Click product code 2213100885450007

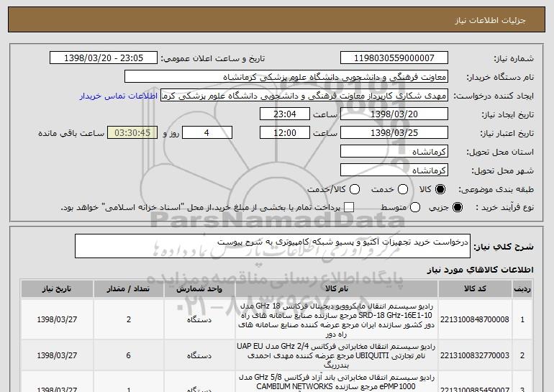coord(475,390)
